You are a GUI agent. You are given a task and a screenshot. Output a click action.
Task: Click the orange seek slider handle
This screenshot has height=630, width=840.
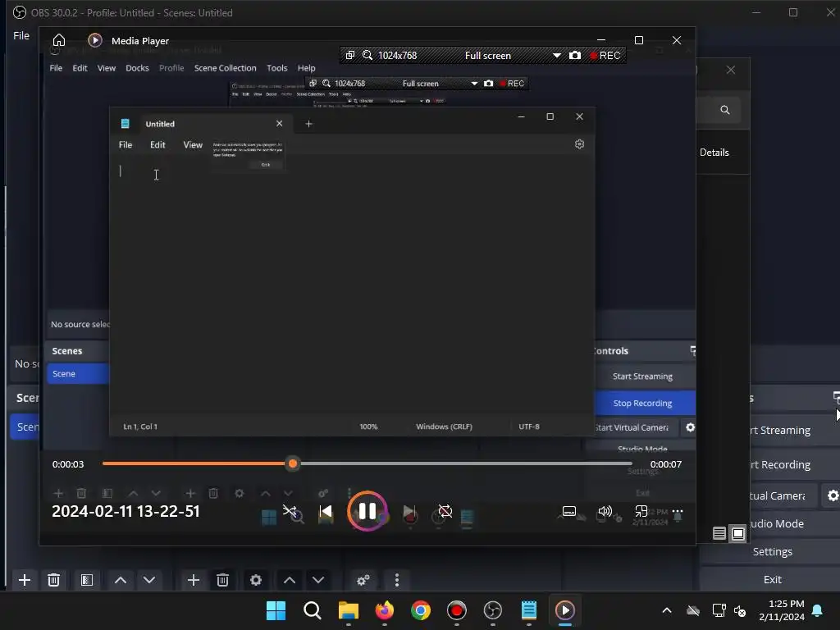pyautogui.click(x=293, y=464)
